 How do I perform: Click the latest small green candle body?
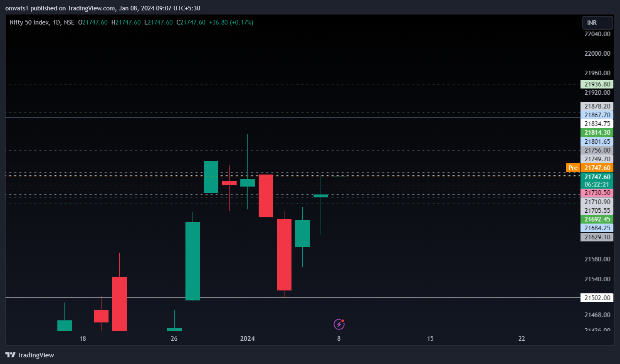tap(321, 196)
